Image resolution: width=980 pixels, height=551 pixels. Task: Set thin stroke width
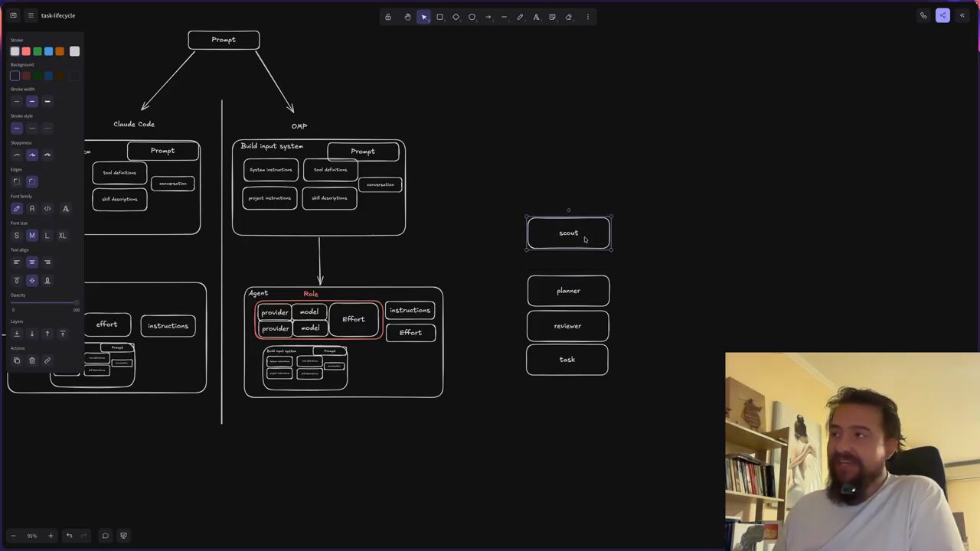(16, 101)
